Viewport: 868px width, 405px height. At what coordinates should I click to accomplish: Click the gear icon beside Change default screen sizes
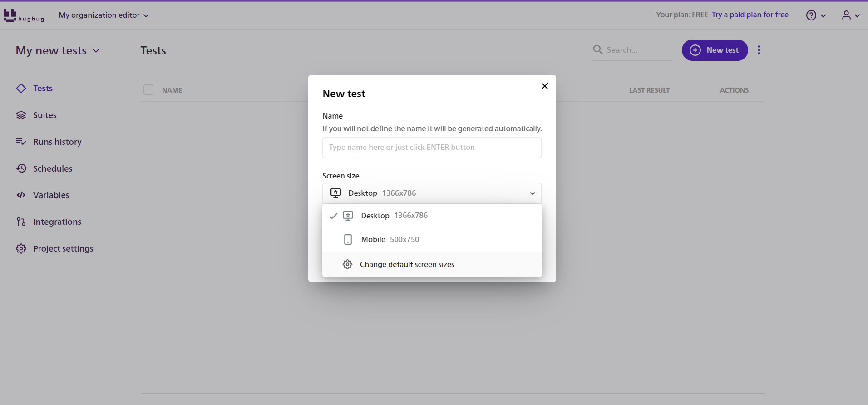[348, 264]
